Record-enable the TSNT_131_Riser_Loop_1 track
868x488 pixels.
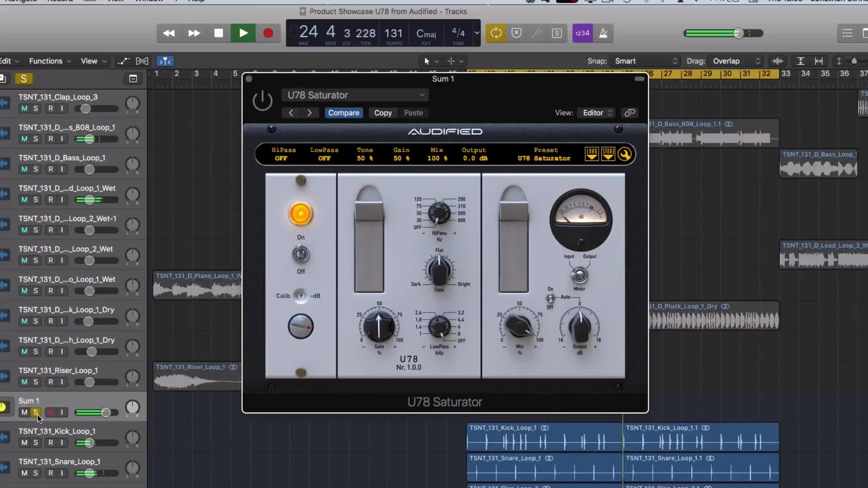[51, 382]
